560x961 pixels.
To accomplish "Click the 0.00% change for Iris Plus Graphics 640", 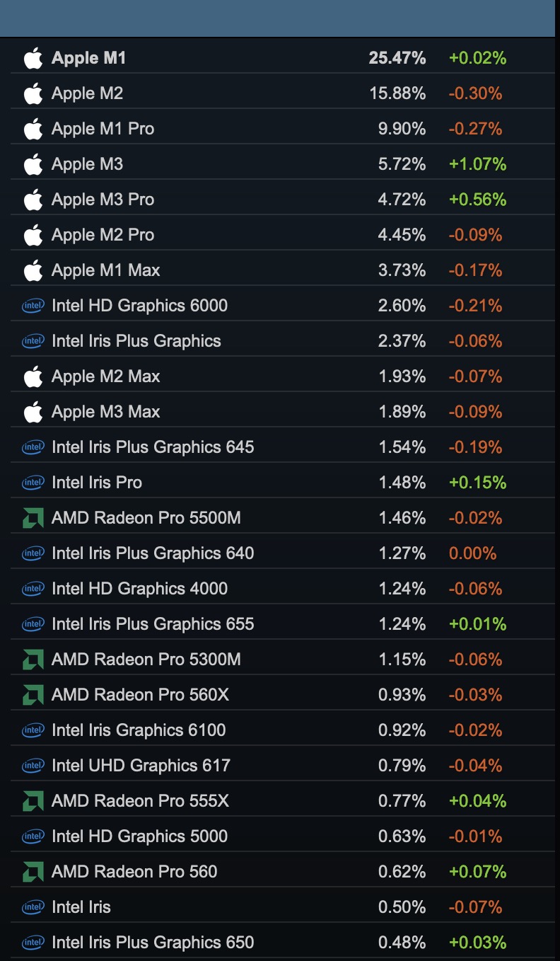I will click(472, 553).
